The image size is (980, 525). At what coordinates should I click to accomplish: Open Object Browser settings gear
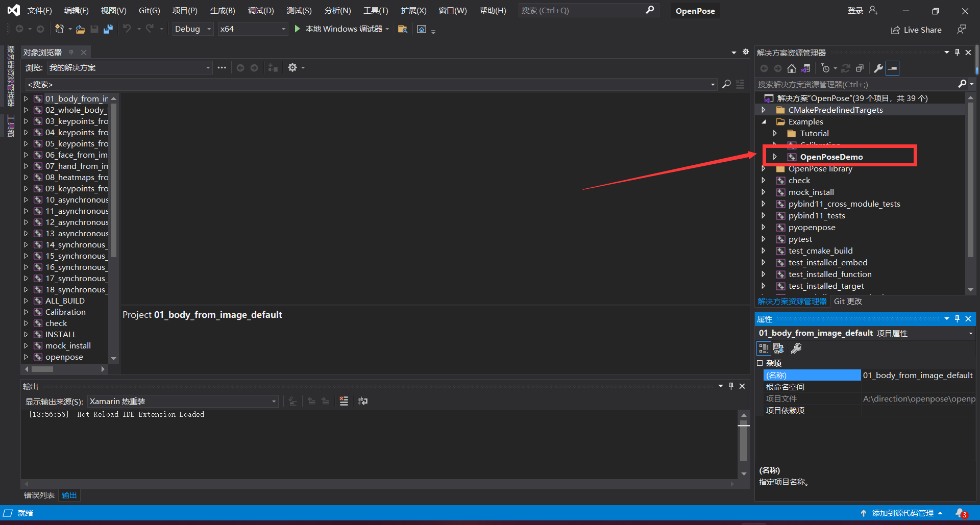(292, 67)
